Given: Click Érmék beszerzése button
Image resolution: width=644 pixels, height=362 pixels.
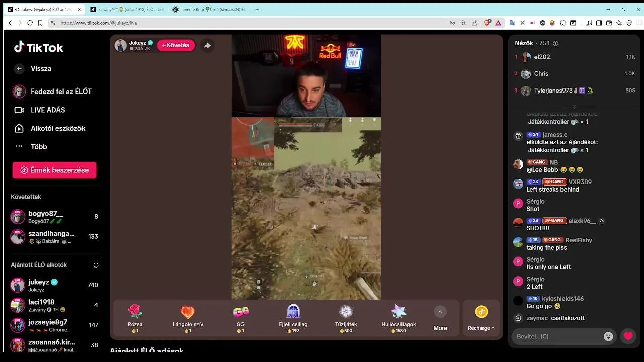Looking at the screenshot, I should coord(54,170).
